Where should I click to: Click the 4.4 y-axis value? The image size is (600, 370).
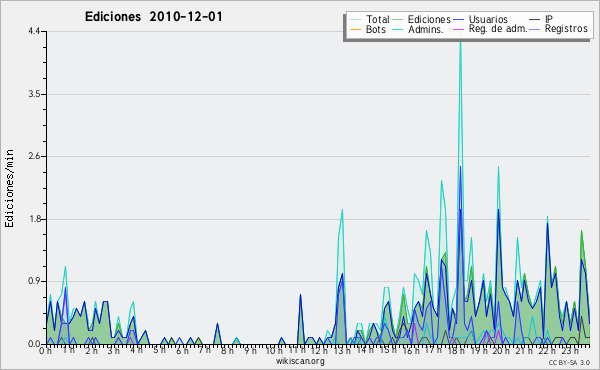click(x=34, y=31)
